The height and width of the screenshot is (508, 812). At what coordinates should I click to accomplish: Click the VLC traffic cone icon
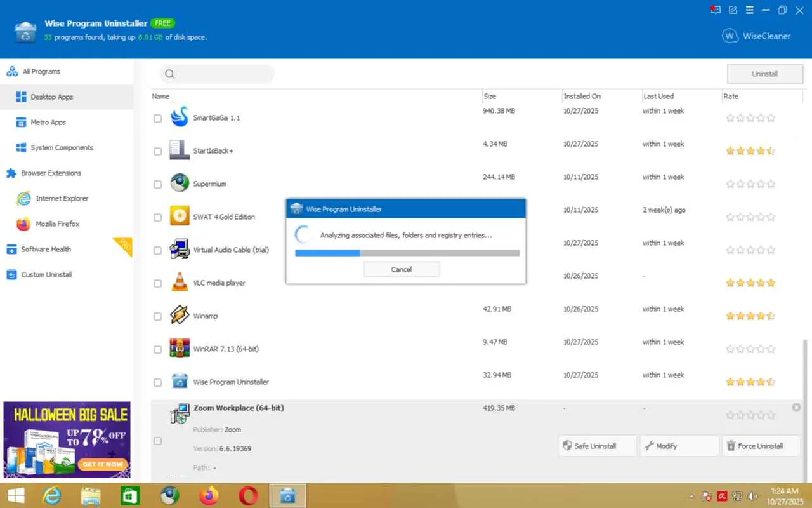(x=180, y=282)
